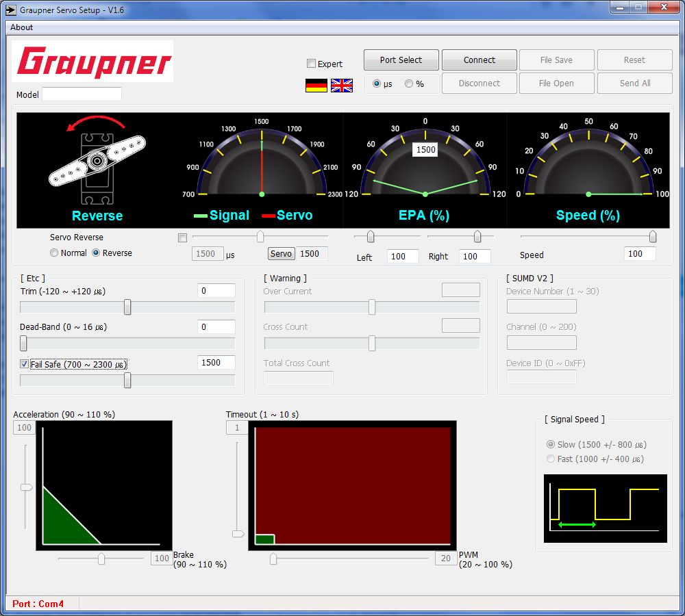
Task: Click the Timeout vertical slider handle
Action: (x=238, y=534)
